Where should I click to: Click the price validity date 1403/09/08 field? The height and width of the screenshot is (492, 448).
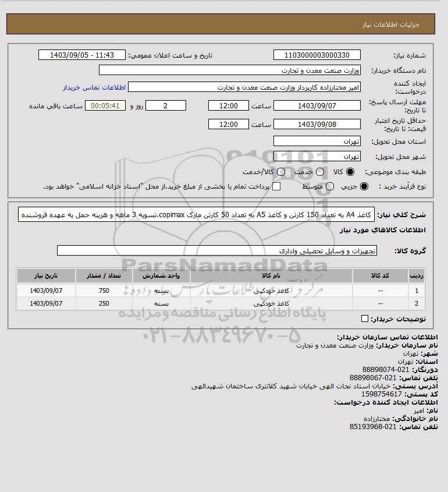(x=317, y=124)
